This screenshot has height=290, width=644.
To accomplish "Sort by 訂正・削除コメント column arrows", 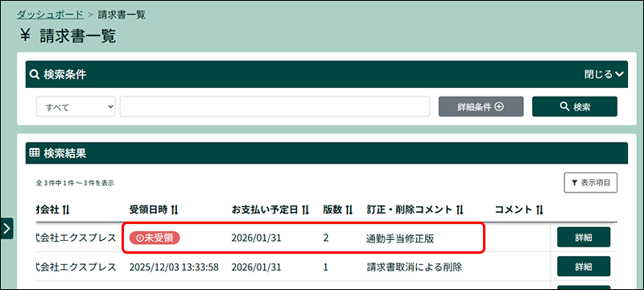I will [x=460, y=210].
